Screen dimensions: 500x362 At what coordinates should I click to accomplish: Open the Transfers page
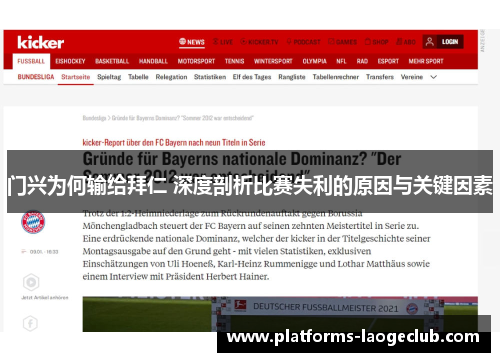tap(380, 77)
